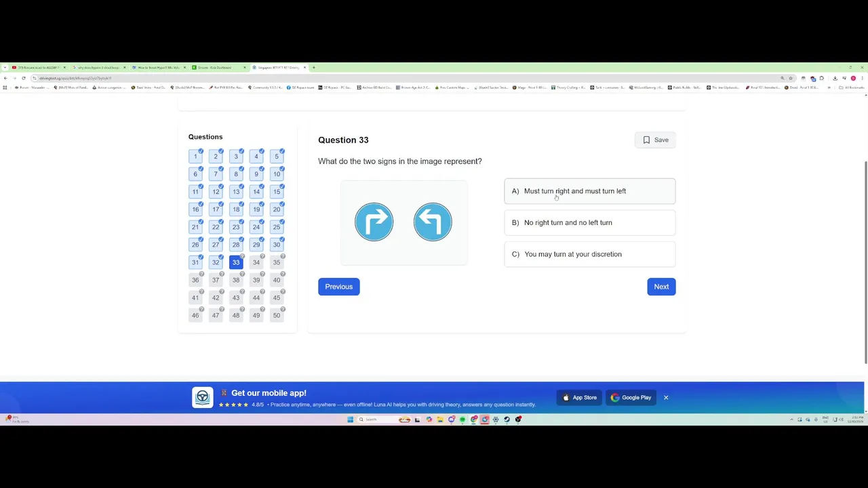Go to the Previous question
This screenshot has width=868, height=488.
338,286
